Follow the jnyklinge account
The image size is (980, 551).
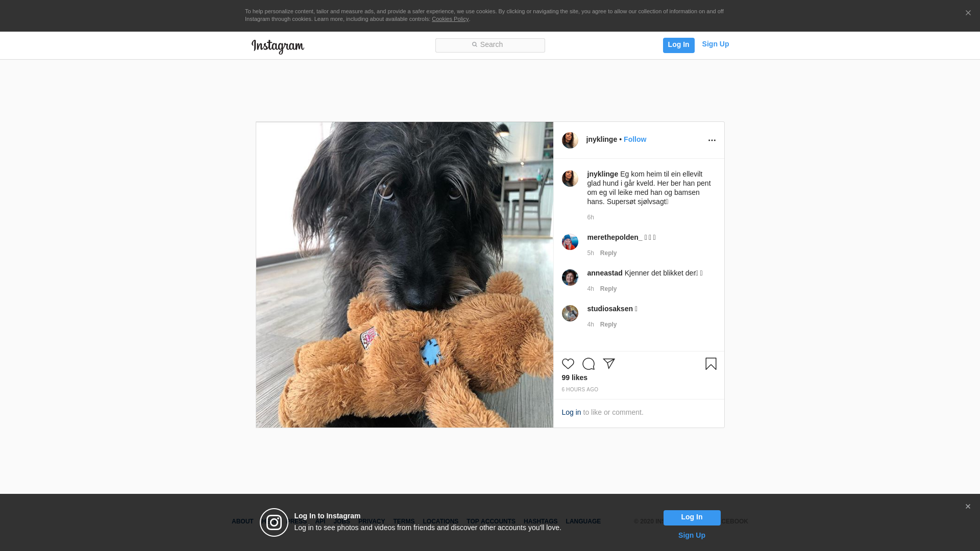[634, 139]
